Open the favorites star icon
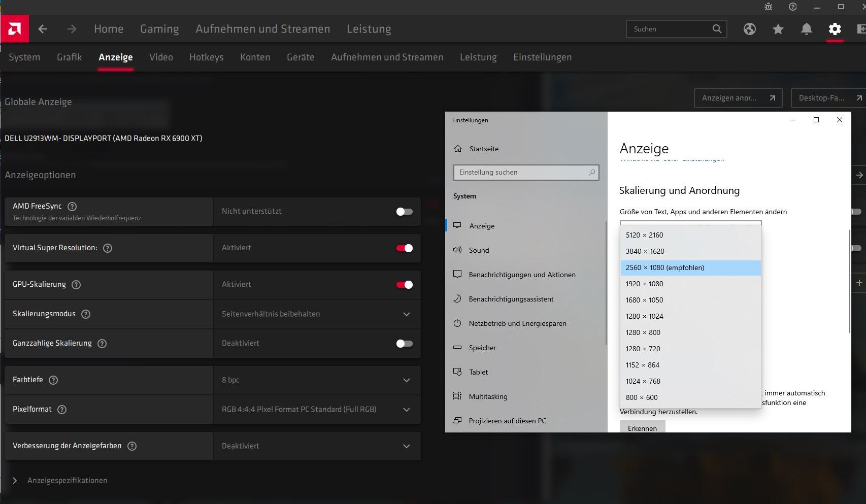The image size is (866, 504). pos(778,29)
